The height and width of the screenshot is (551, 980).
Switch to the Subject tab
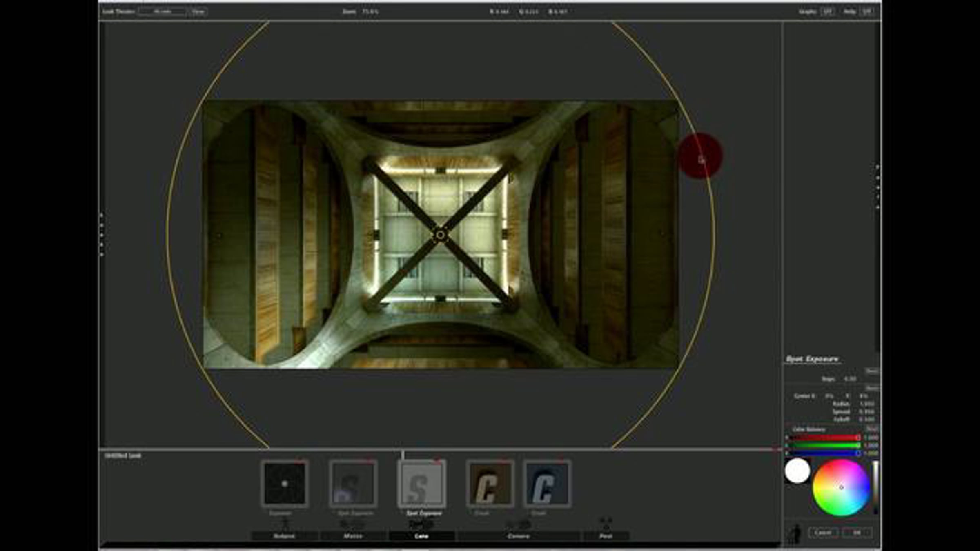285,536
